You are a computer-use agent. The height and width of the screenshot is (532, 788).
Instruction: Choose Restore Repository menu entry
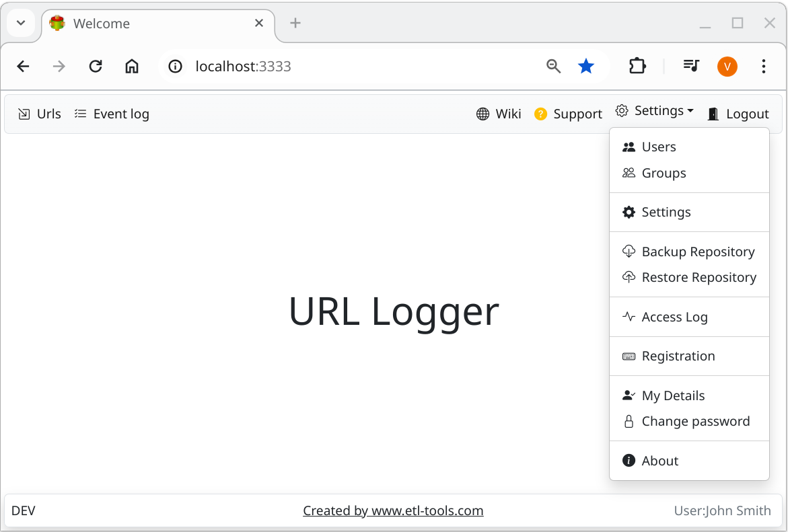coord(689,277)
